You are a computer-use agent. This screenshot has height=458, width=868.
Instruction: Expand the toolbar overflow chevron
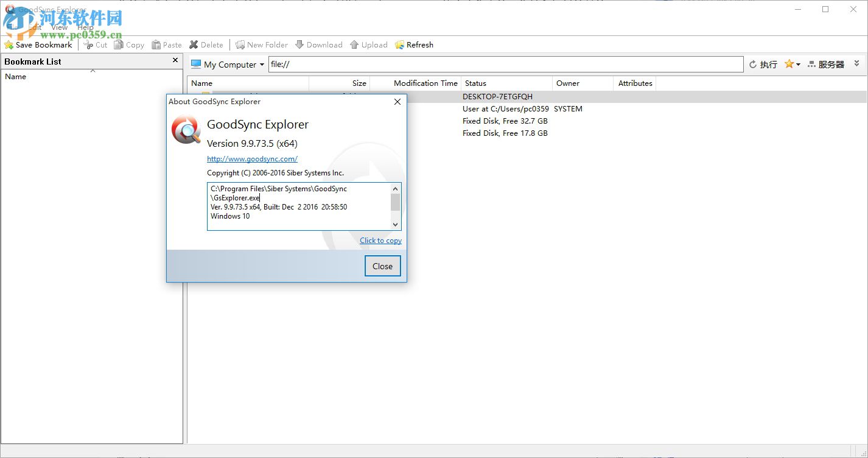tap(857, 63)
